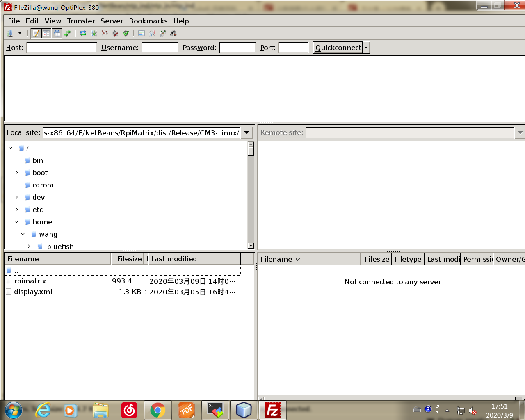Open the Bookmarks menu
This screenshot has width=525, height=420.
pos(148,21)
